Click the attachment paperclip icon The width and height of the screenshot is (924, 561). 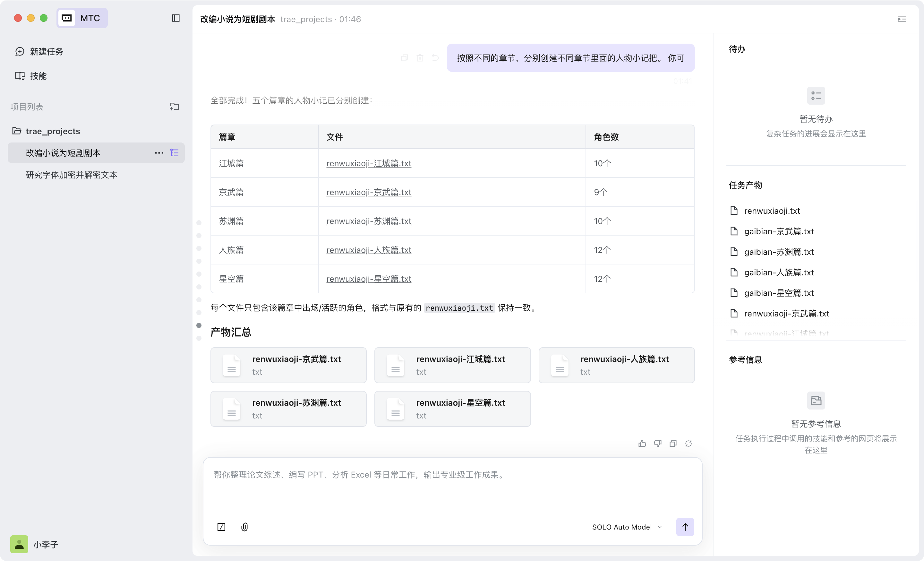[x=244, y=527]
